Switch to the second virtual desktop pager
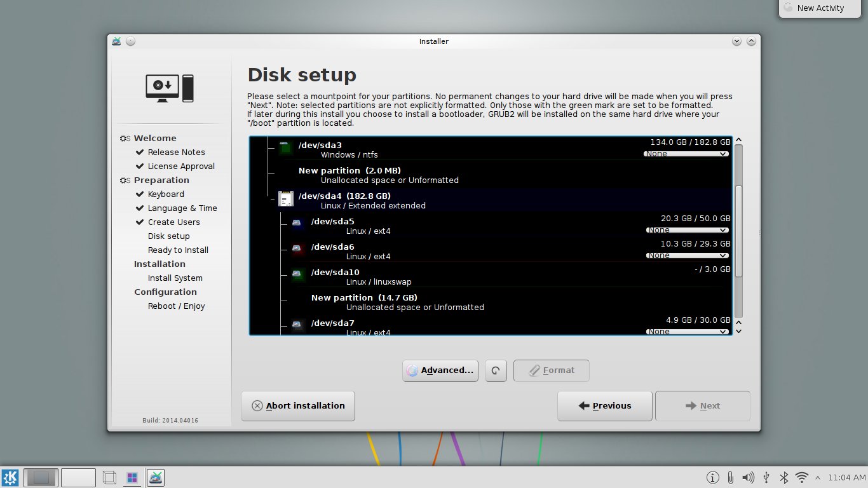The image size is (868, 488). coord(78,478)
